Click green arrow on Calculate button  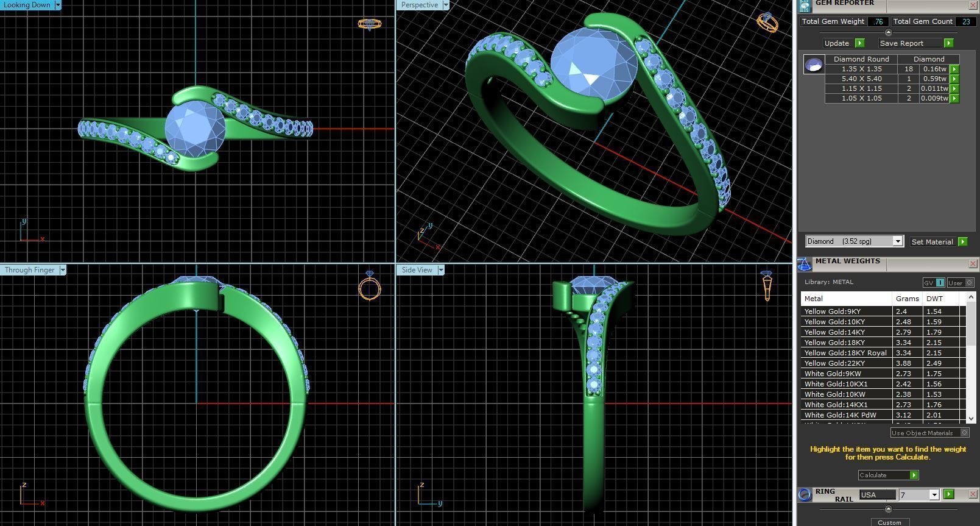coord(914,475)
